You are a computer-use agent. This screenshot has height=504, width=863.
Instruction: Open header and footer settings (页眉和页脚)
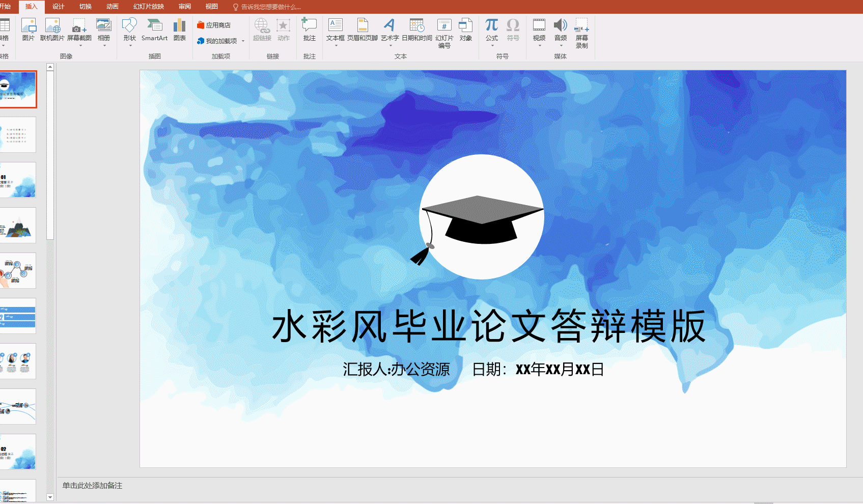click(362, 31)
